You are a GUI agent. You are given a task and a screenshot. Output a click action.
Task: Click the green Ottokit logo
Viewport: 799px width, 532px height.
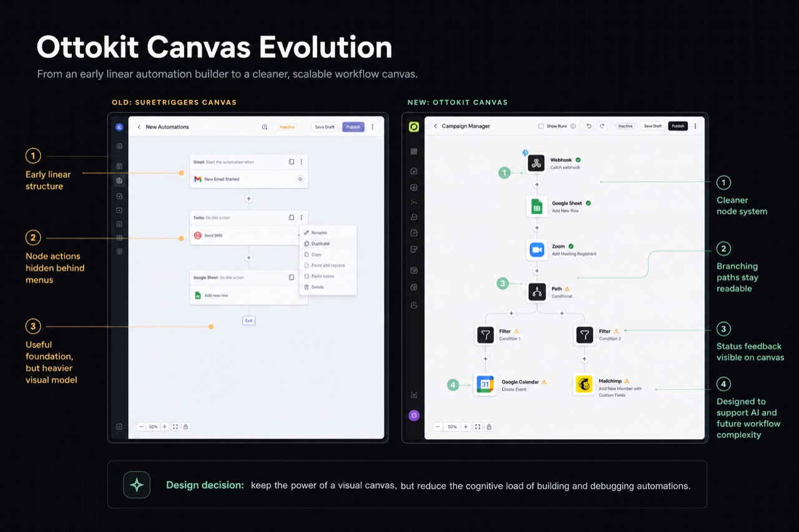point(413,127)
